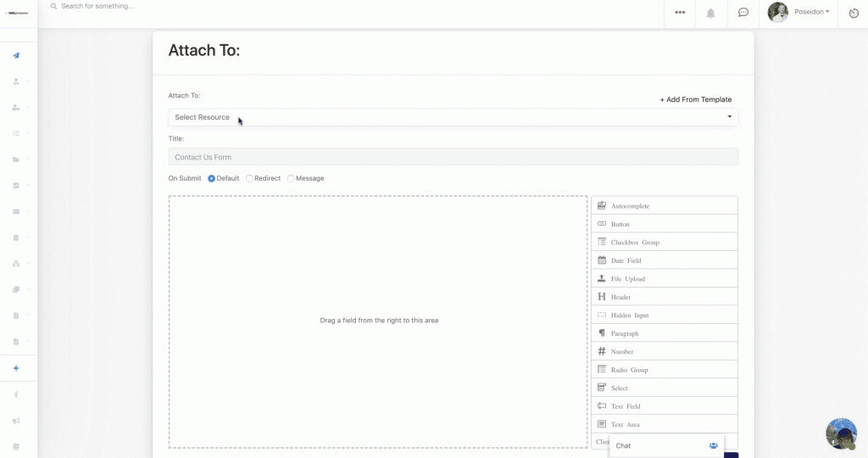
Task: Expand the chevron beside the folder icon
Action: pyautogui.click(x=29, y=159)
